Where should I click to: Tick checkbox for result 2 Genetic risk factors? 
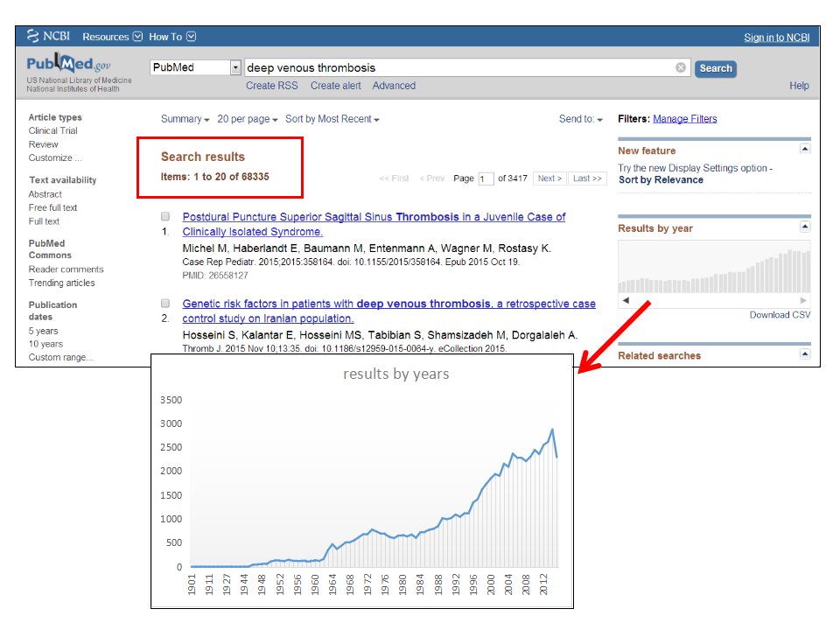point(165,304)
